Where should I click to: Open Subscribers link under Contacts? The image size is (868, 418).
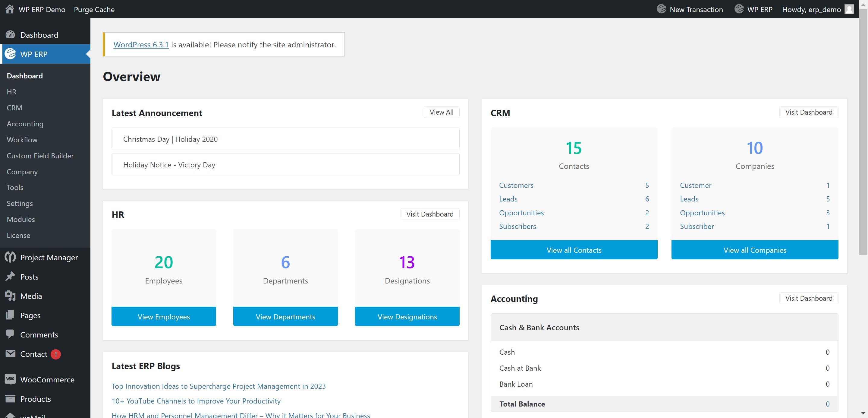pos(517,226)
